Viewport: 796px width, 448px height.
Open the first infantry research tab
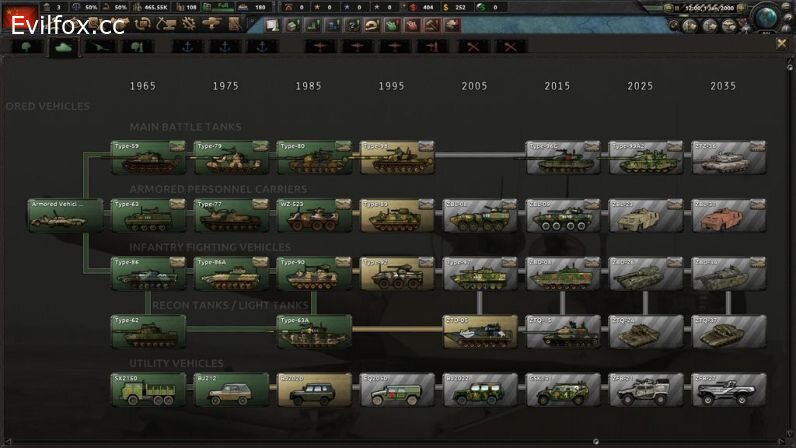click(x=26, y=47)
